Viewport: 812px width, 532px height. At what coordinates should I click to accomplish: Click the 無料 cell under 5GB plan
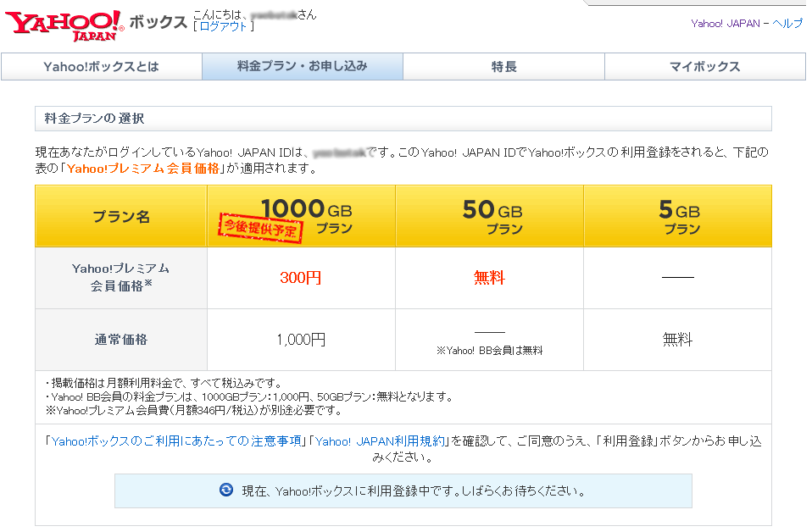[677, 340]
